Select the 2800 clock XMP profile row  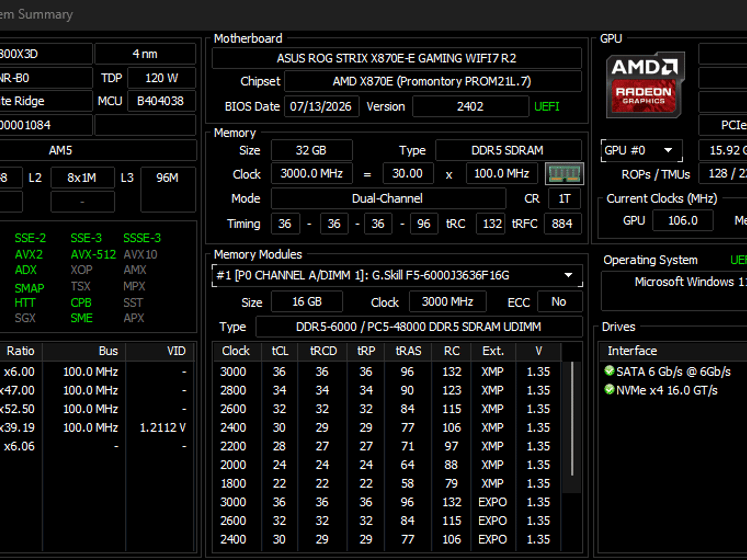coord(387,390)
